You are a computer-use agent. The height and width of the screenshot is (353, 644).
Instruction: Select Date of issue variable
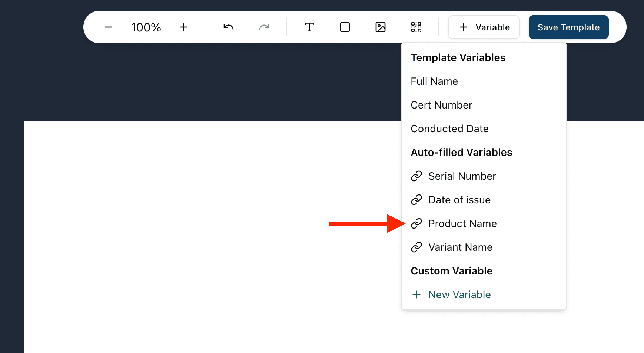point(459,200)
